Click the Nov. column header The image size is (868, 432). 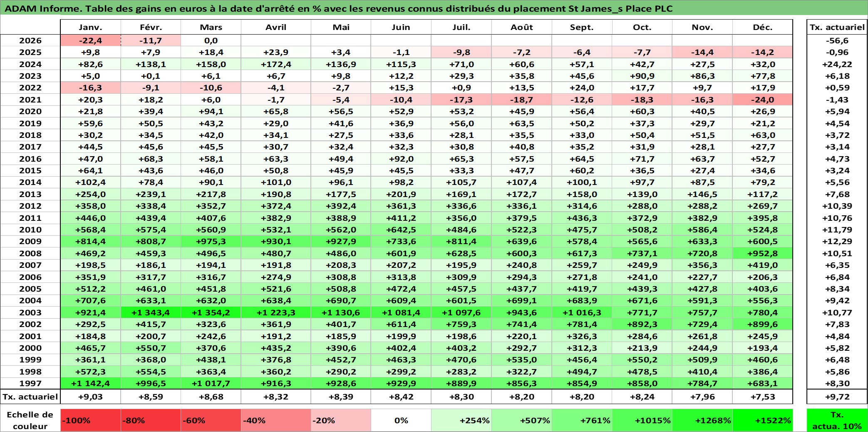pos(702,27)
